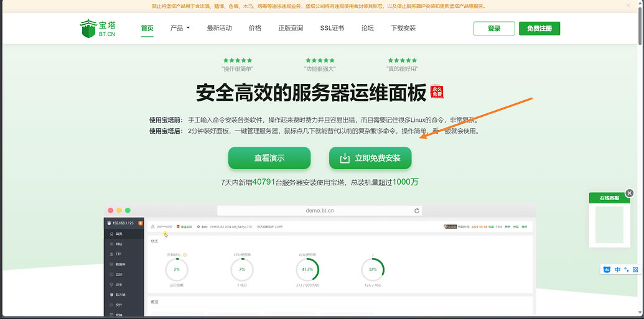The width and height of the screenshot is (644, 319).
Task: Toggle the IME punctuation mode icon
Action: (x=626, y=270)
